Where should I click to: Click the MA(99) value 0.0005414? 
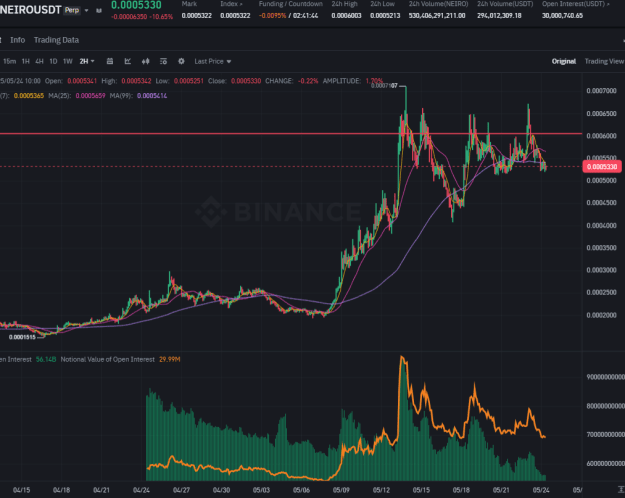click(x=152, y=96)
